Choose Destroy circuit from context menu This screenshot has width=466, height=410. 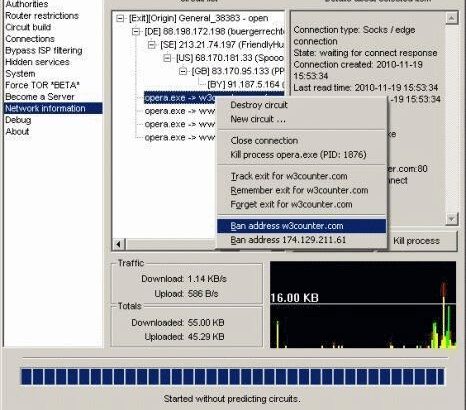pyautogui.click(x=259, y=105)
